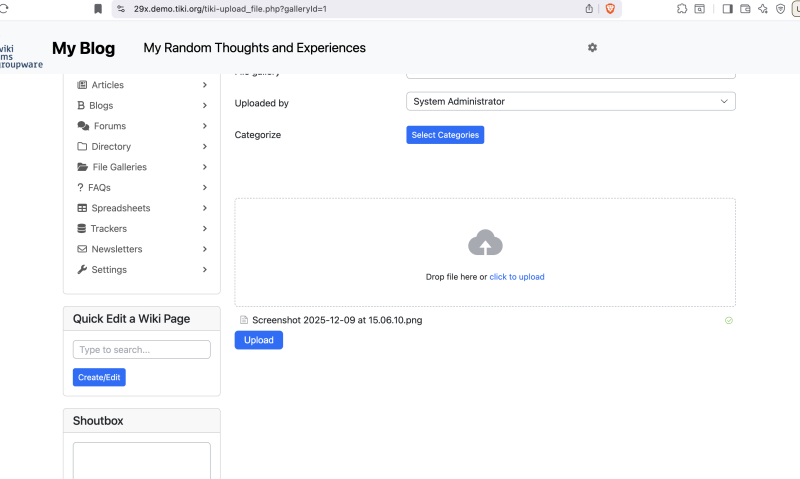Click the Spreadsheets table icon
The height and width of the screenshot is (479, 800).
pos(82,208)
